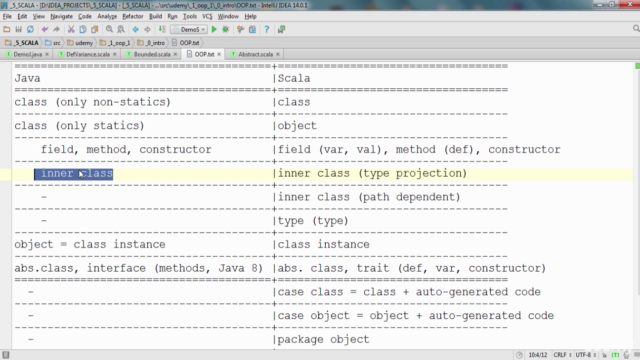Close the DefVariance.scala editor tab
The height and width of the screenshot is (360, 640).
point(115,54)
